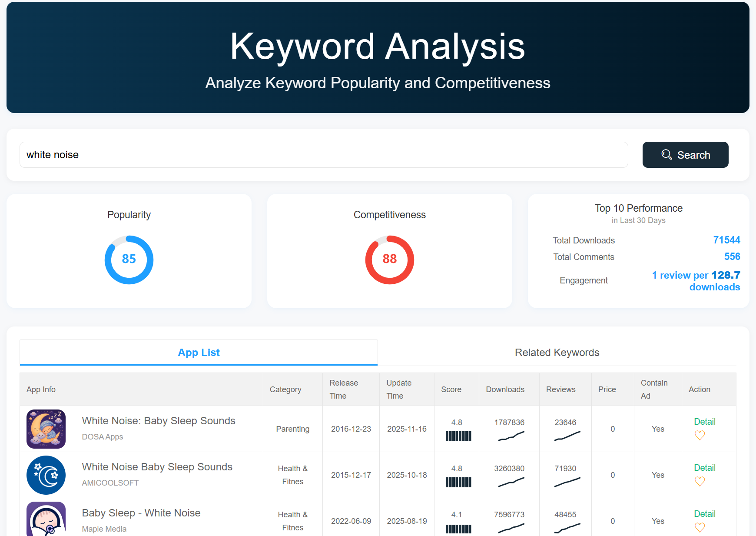The width and height of the screenshot is (756, 536).
Task: Open Detail for Maple Media app
Action: pos(704,514)
